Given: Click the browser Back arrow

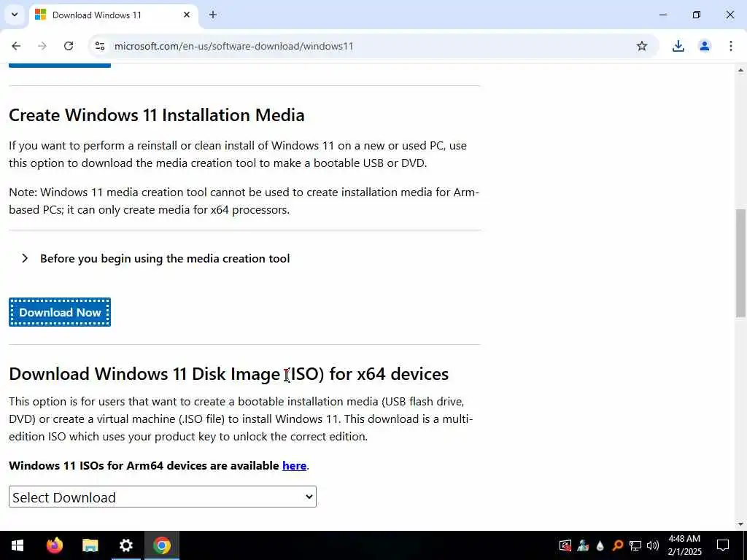Looking at the screenshot, I should pos(16,46).
